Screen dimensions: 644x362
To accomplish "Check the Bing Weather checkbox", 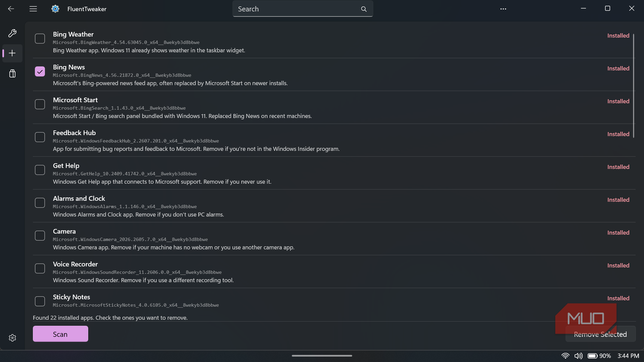I will (x=40, y=39).
